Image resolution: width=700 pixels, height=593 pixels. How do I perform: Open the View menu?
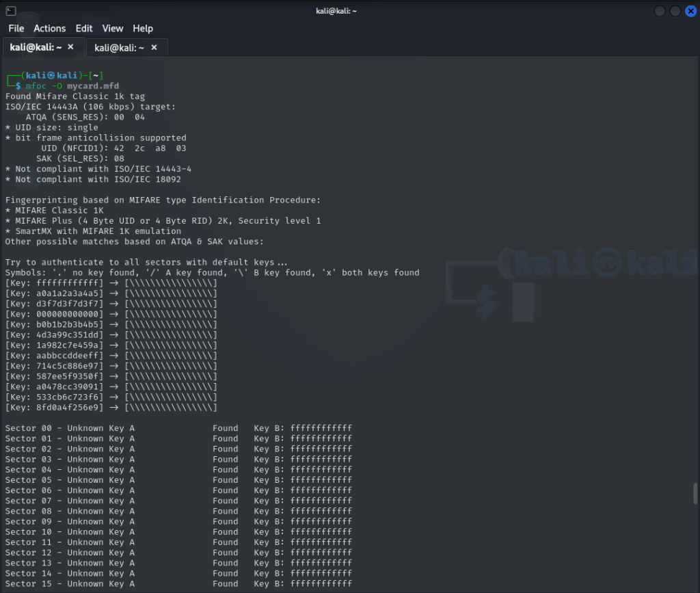(x=113, y=28)
